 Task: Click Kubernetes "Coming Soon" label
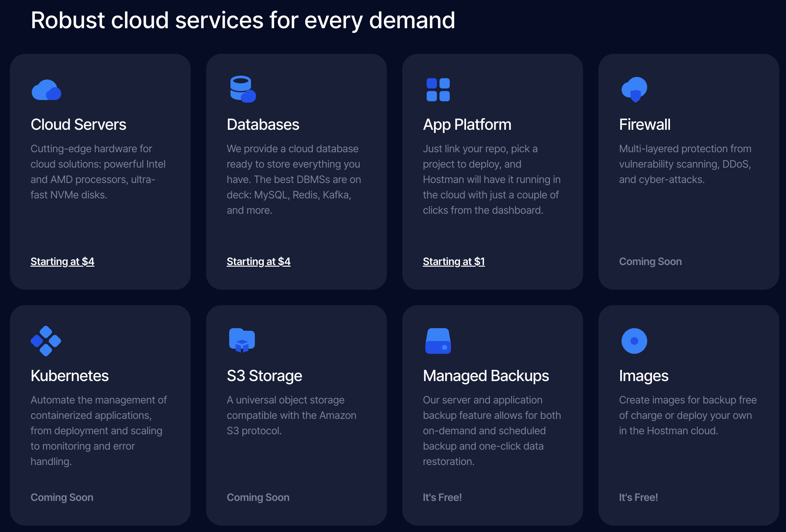(x=62, y=497)
